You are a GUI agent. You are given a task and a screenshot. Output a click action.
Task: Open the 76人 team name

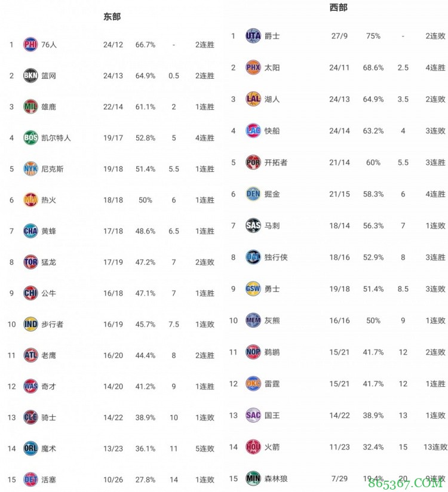click(x=49, y=45)
